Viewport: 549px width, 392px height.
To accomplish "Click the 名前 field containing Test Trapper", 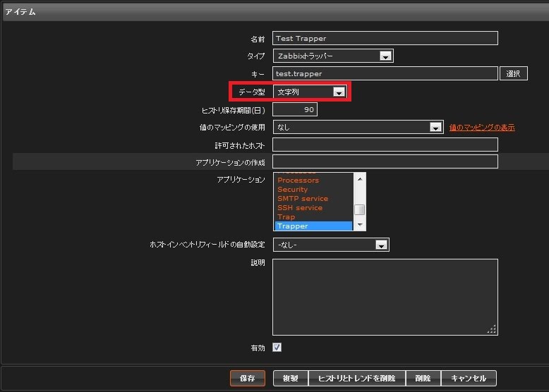I will (x=385, y=38).
